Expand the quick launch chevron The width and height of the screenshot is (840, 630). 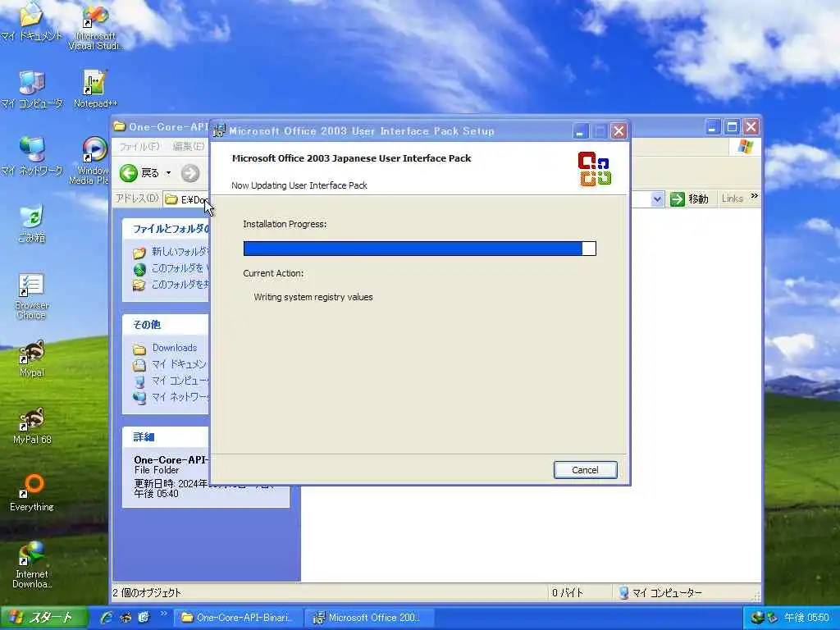(x=163, y=614)
